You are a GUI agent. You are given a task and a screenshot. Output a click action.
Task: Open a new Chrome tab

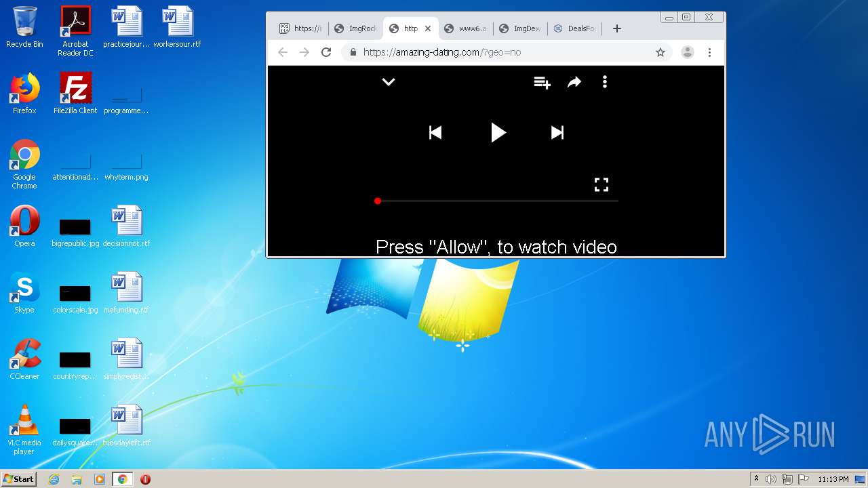click(616, 28)
